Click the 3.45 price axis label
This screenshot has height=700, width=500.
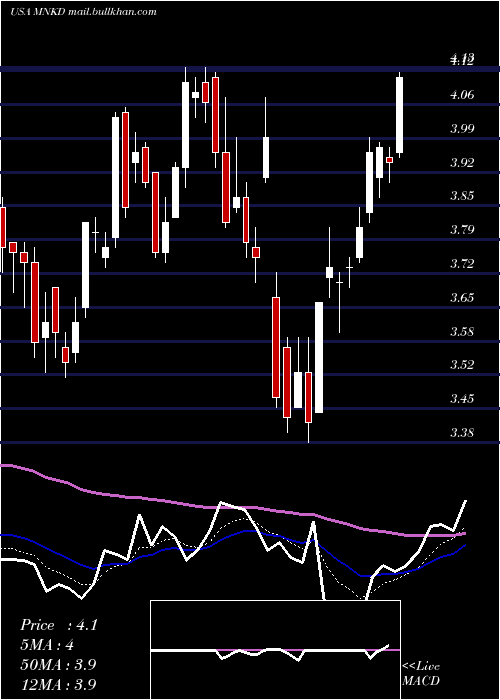[x=462, y=399]
